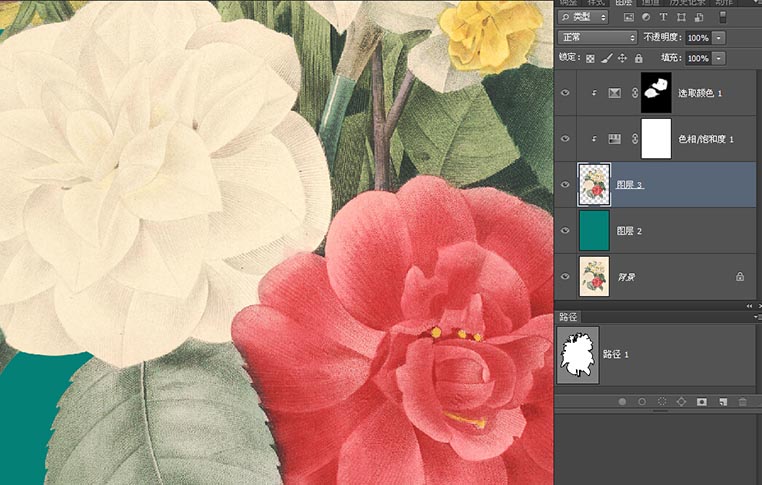Image resolution: width=762 pixels, height=485 pixels.
Task: Filter layers by type (T) icon
Action: tap(663, 17)
